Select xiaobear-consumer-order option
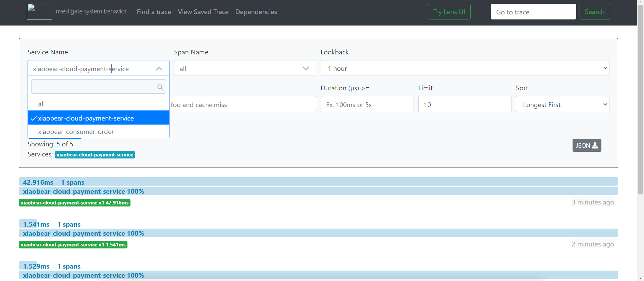The width and height of the screenshot is (644, 281). (x=99, y=132)
